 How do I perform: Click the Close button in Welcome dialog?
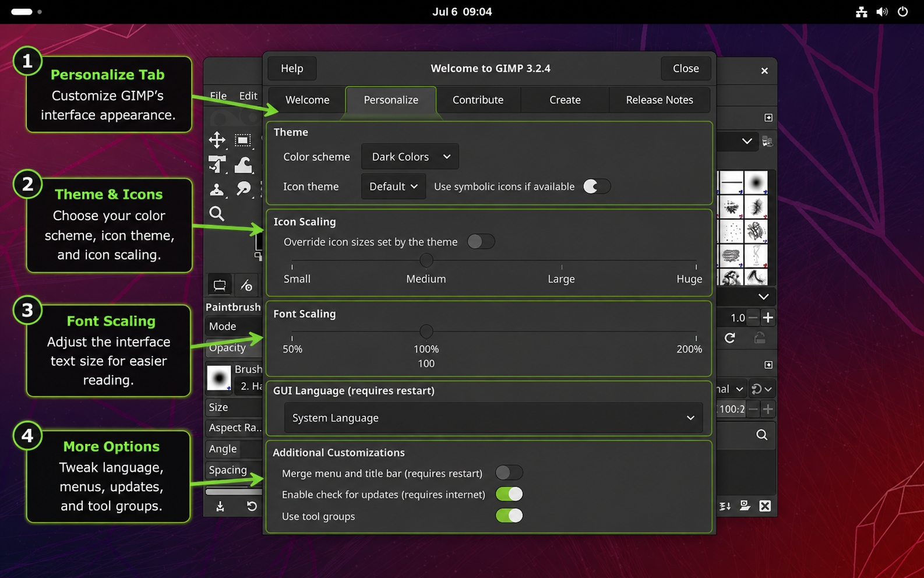coord(686,68)
